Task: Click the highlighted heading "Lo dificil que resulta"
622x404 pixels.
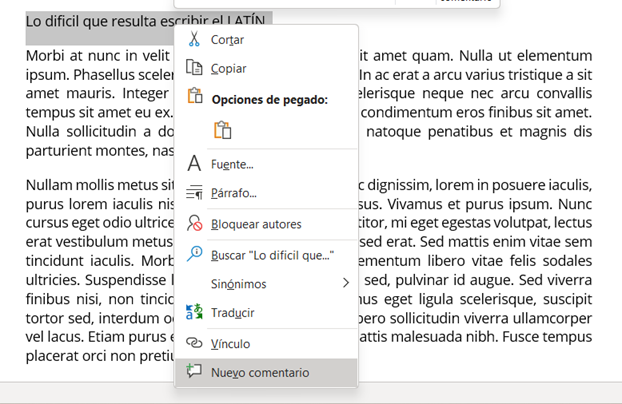Action: [x=91, y=21]
